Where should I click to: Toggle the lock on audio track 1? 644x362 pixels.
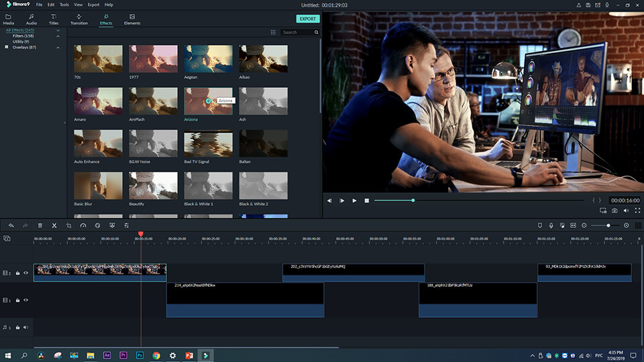pos(17,327)
